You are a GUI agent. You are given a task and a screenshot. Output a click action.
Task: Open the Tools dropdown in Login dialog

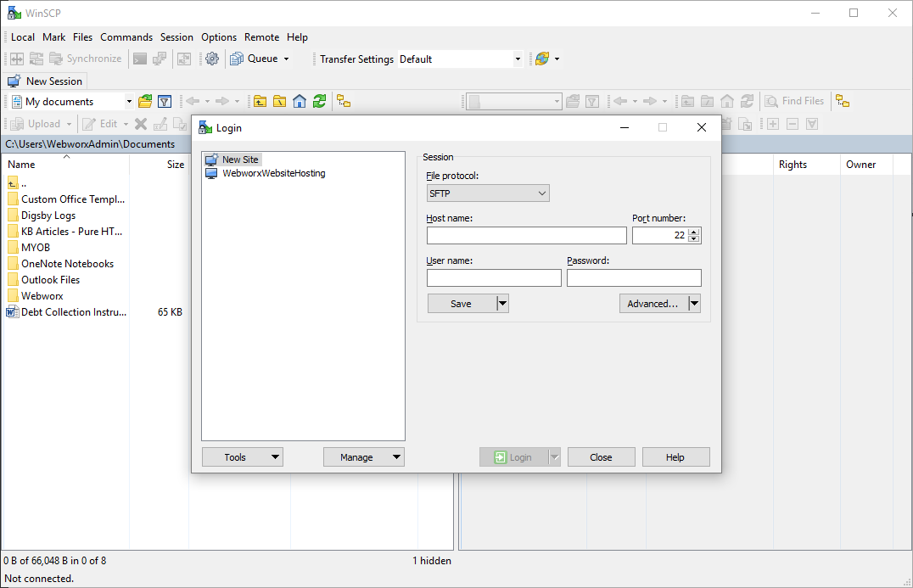(x=242, y=456)
